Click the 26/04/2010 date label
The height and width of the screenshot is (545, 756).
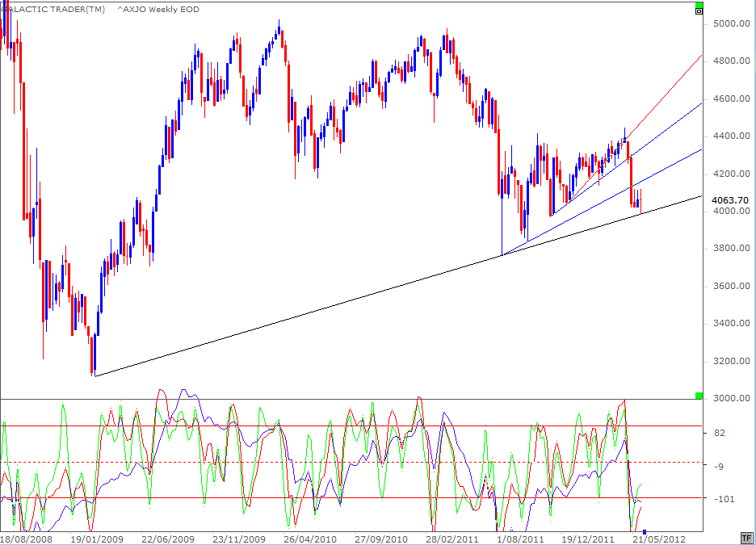[310, 539]
